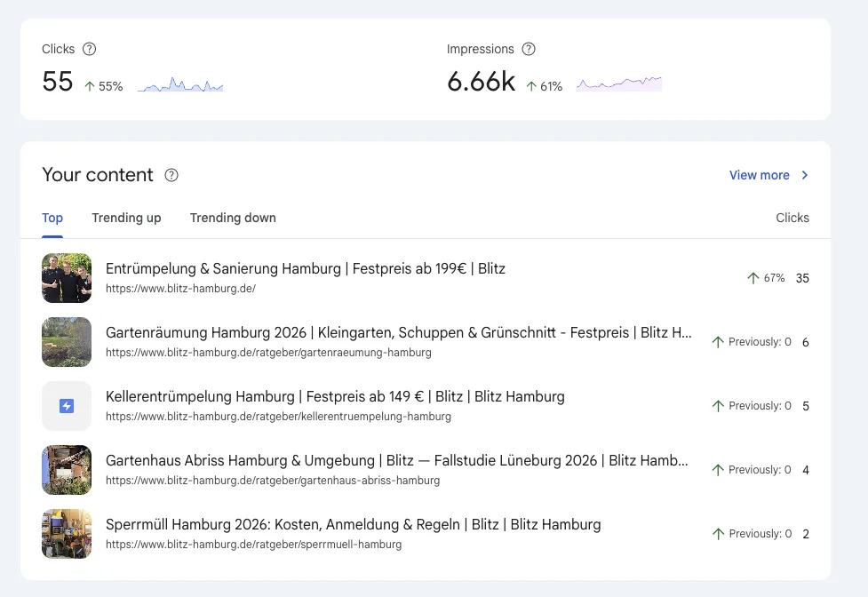The image size is (868, 597).
Task: Click Previously: 0 in Sperrmüll row
Action: point(760,534)
